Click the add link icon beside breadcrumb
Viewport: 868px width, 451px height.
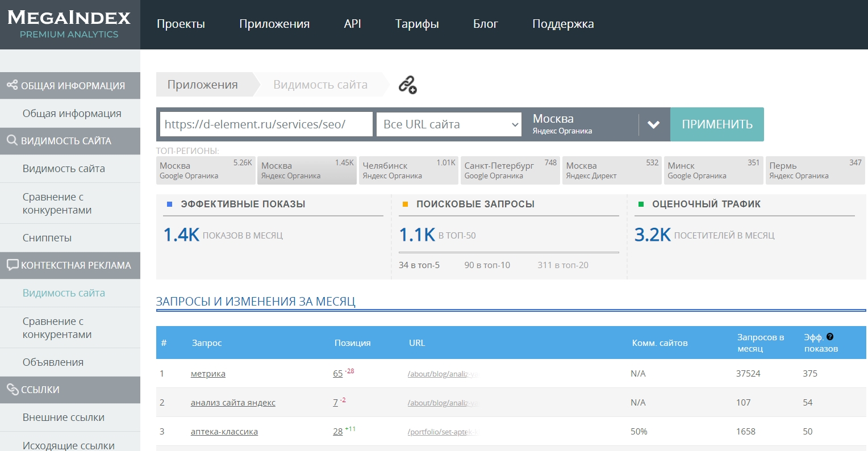407,85
